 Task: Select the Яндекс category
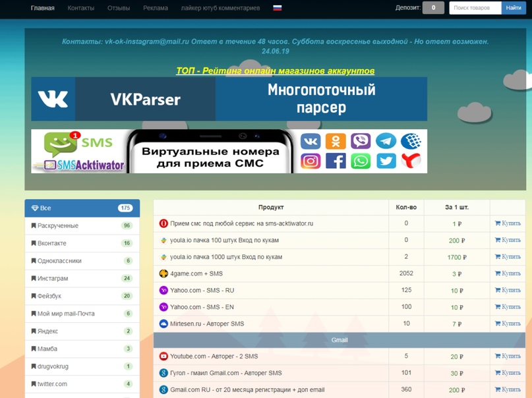tap(82, 331)
